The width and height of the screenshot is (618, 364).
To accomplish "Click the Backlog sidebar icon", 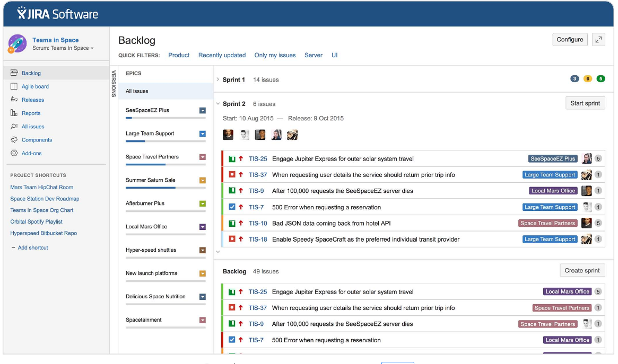I will (14, 73).
